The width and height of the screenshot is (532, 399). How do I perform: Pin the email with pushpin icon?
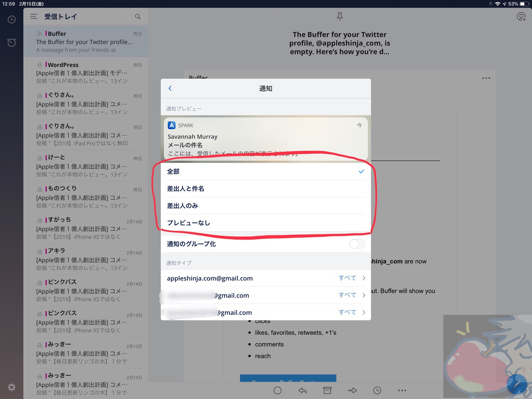coord(340,16)
